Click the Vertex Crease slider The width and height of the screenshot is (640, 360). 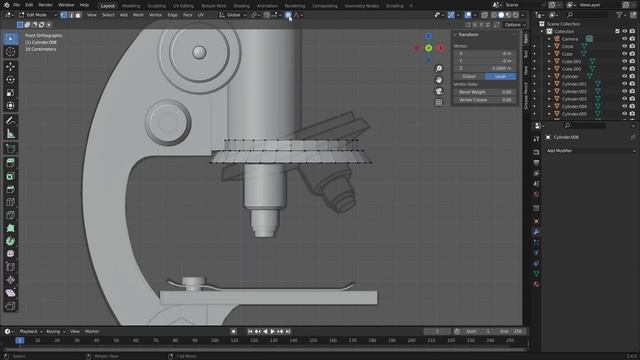click(485, 100)
